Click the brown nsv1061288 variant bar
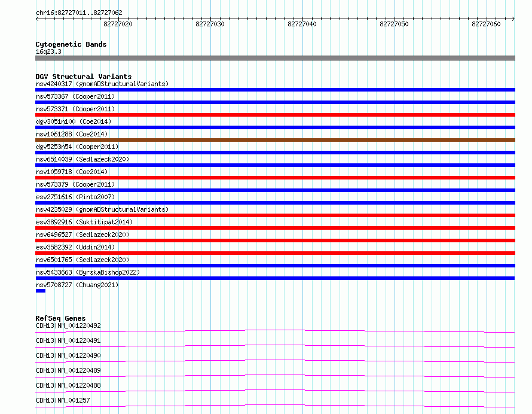 tap(275, 140)
